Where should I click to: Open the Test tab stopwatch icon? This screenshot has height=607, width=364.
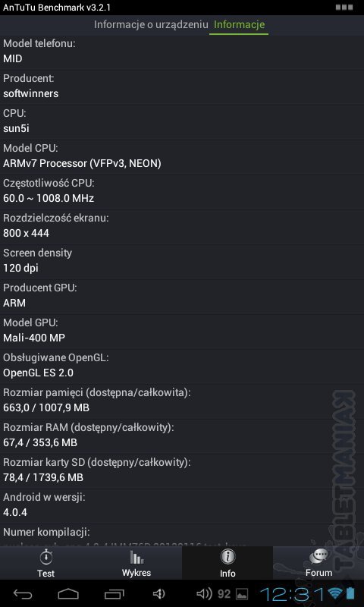coord(45,558)
